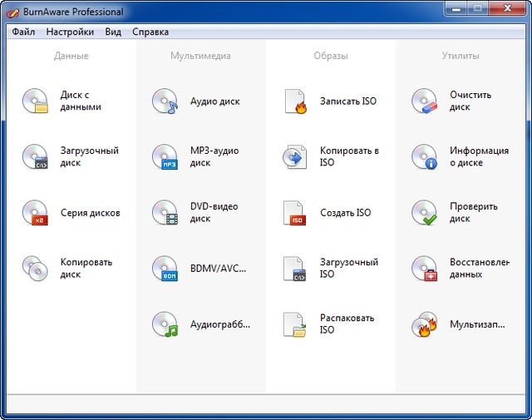Select the Копировать в ISO icon
This screenshot has width=532, height=420.
[295, 156]
